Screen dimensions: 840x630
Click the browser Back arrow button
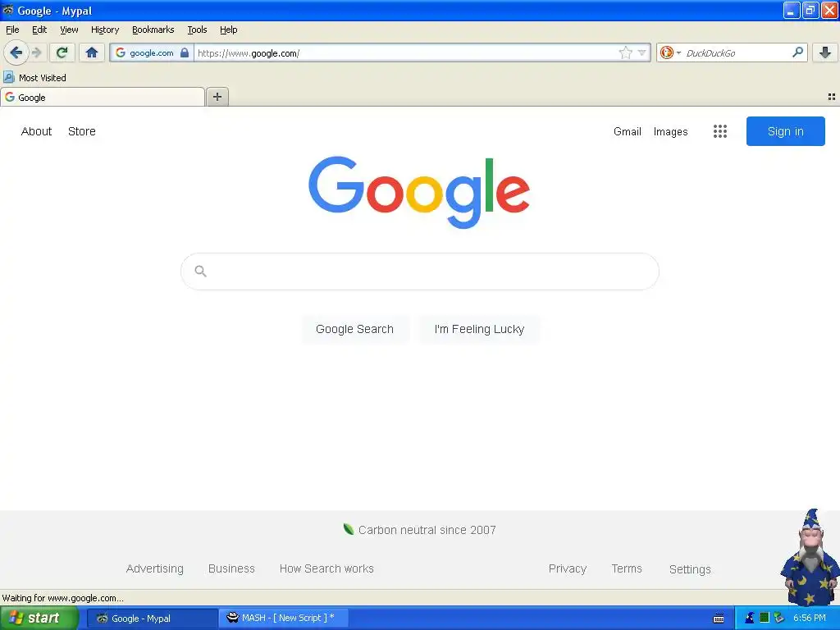tap(16, 52)
